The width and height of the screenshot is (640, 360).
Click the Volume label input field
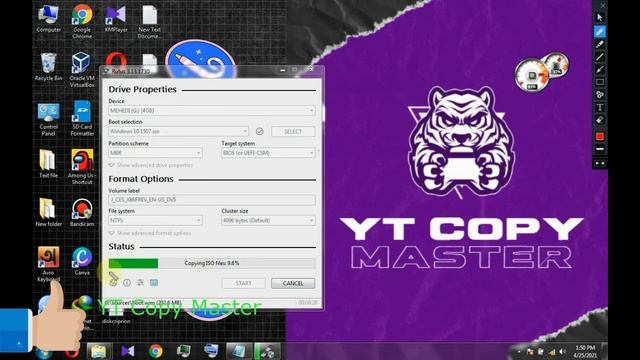(x=212, y=200)
